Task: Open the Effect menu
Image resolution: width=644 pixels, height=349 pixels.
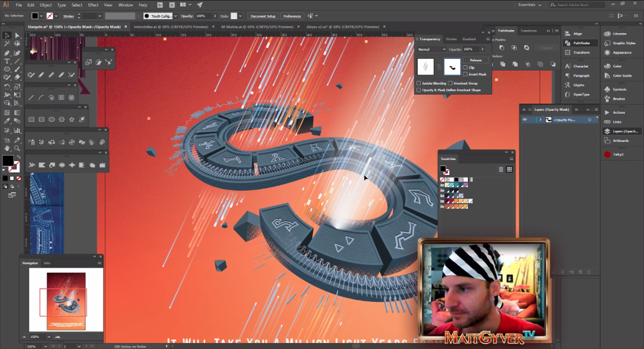Action: pos(93,5)
